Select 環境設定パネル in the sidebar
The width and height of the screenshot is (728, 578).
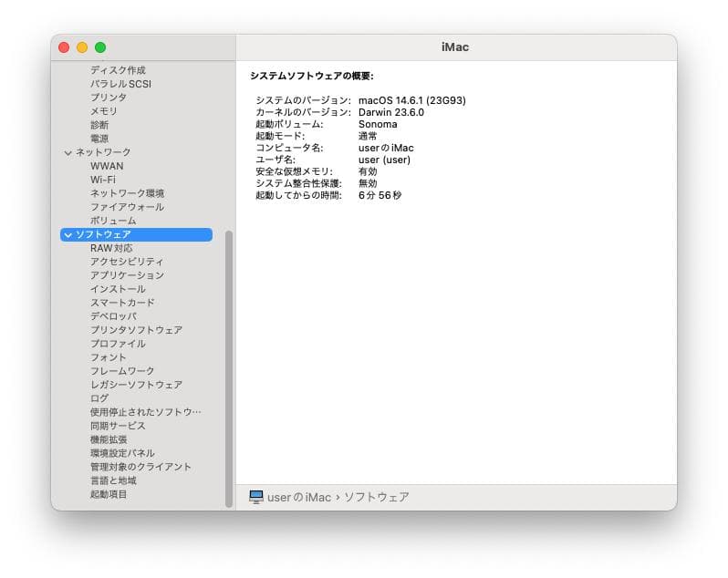pyautogui.click(x=122, y=453)
